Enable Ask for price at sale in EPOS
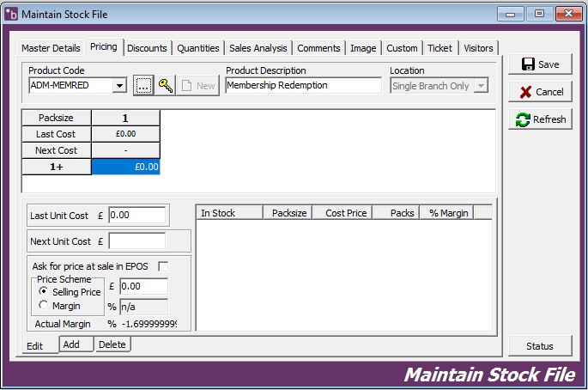Screen dimensions: 588x390 coord(163,266)
